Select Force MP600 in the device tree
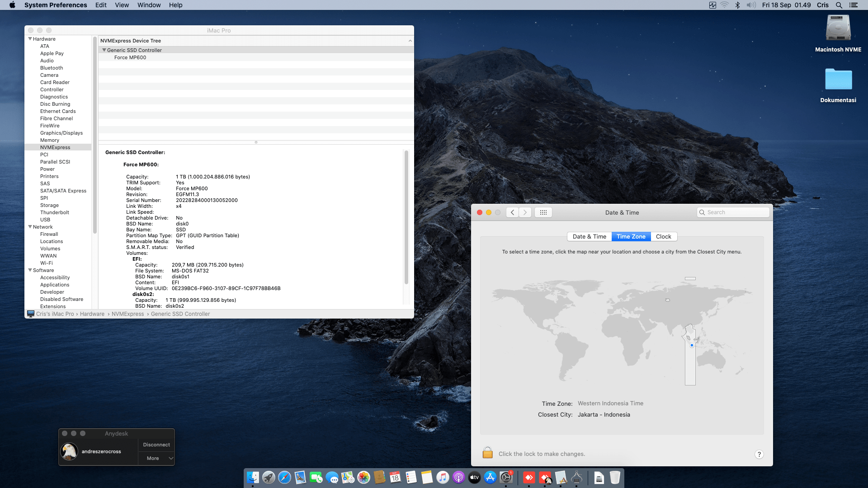The height and width of the screenshot is (488, 868). [130, 57]
